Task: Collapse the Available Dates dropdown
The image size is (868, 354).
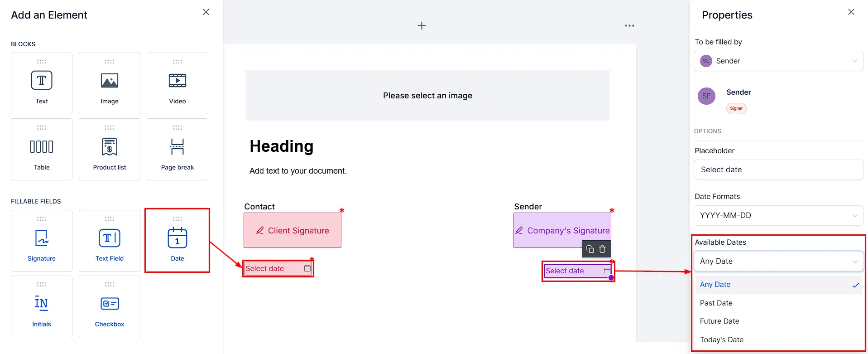Action: (x=778, y=261)
